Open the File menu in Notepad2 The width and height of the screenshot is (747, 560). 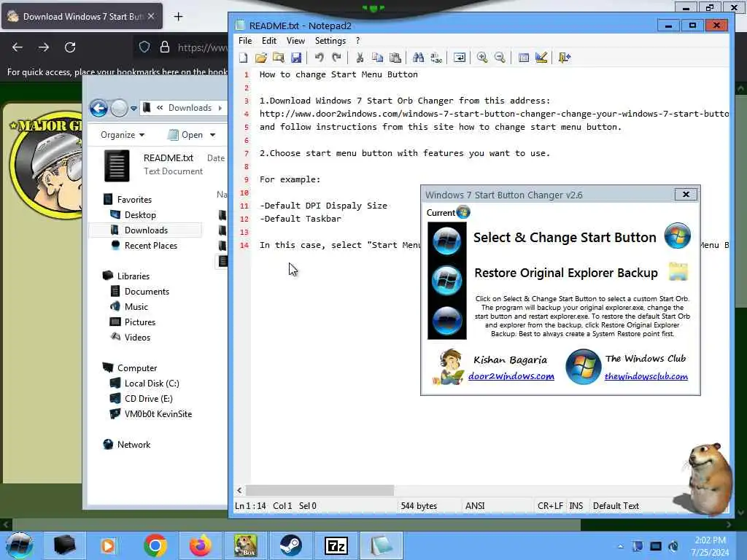pyautogui.click(x=245, y=41)
